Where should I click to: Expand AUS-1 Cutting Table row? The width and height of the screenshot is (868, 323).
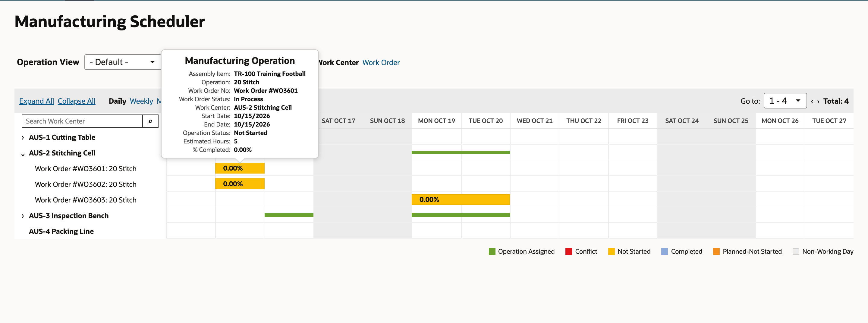pos(23,137)
